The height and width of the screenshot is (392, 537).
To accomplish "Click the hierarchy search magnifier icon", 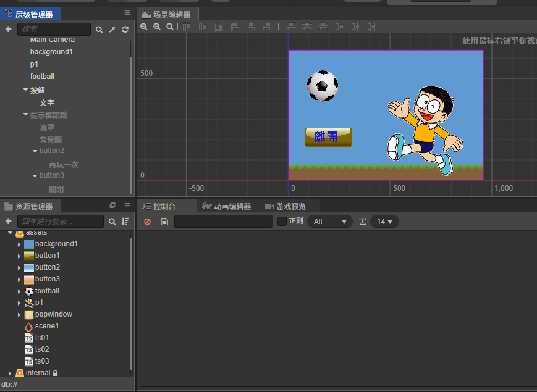I will coord(99,30).
